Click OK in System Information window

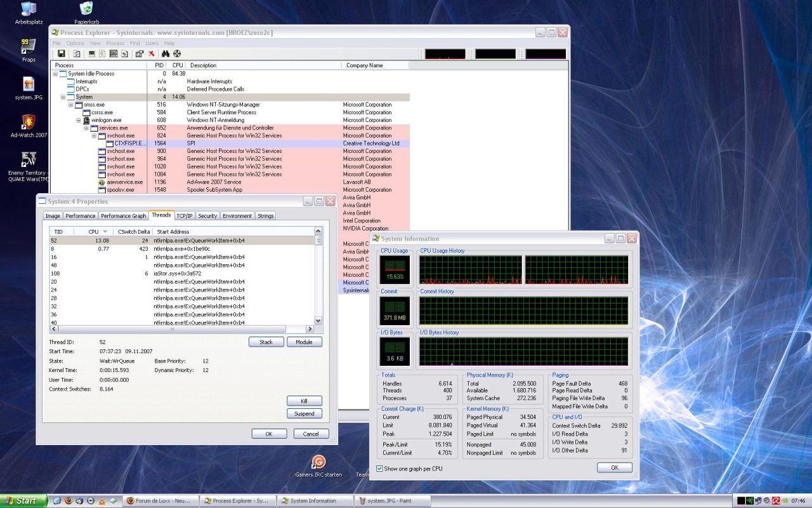pos(615,467)
